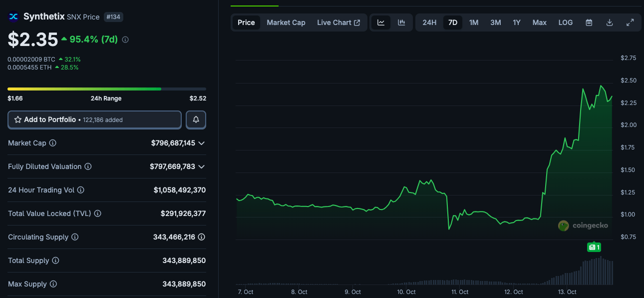Screen dimensions: 644x298
Task: Switch to candlestick chart view icon
Action: tap(401, 22)
